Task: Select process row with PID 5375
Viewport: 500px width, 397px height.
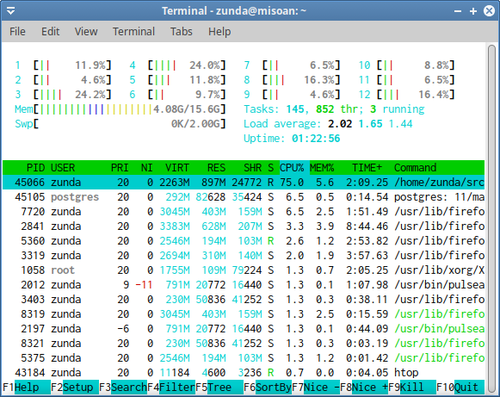Action: pyautogui.click(x=244, y=358)
